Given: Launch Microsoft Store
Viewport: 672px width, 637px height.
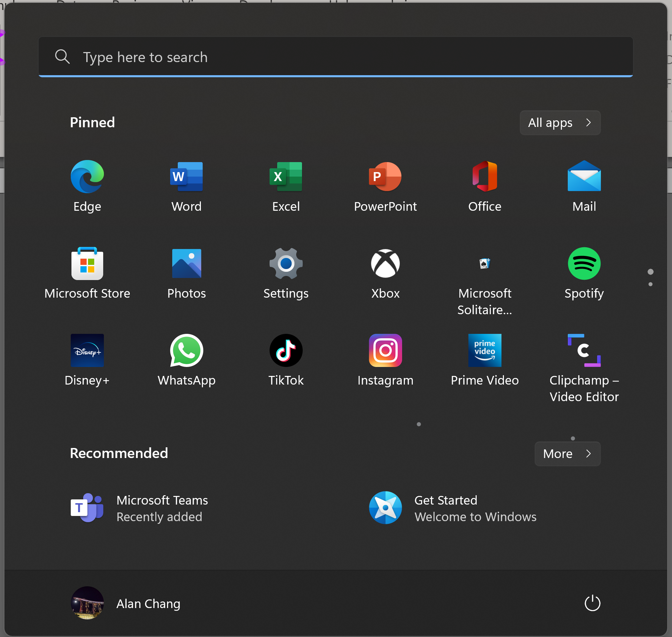Looking at the screenshot, I should tap(87, 263).
